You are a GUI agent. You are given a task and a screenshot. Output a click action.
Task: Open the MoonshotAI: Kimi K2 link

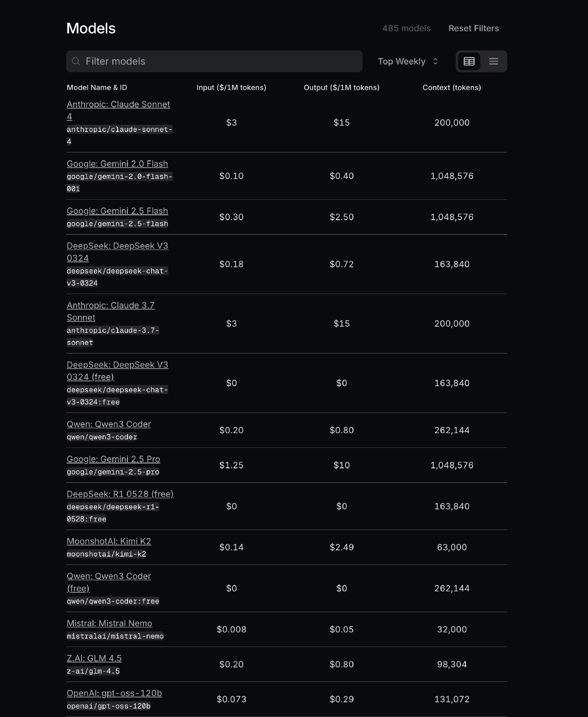(109, 541)
